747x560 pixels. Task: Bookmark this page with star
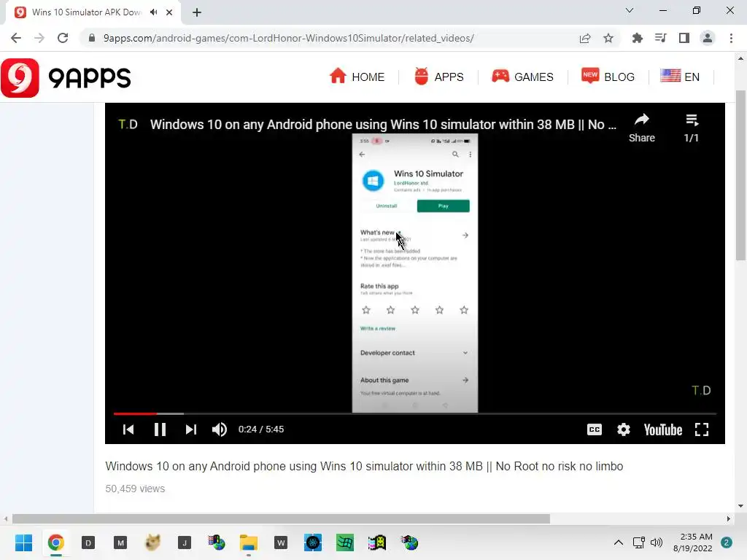(608, 38)
